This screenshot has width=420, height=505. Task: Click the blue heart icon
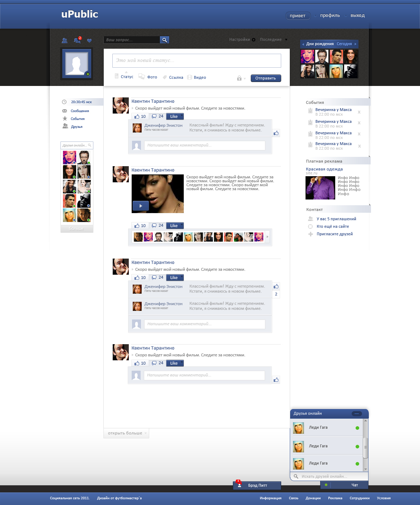click(89, 40)
